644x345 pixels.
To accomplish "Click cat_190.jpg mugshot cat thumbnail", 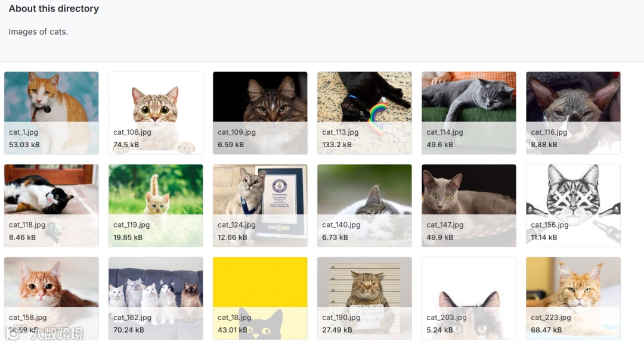I will click(x=364, y=299).
